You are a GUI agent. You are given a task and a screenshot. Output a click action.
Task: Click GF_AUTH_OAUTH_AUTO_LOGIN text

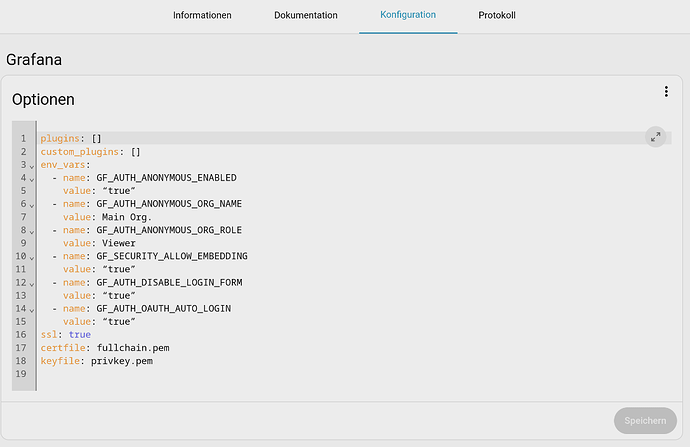pos(164,308)
